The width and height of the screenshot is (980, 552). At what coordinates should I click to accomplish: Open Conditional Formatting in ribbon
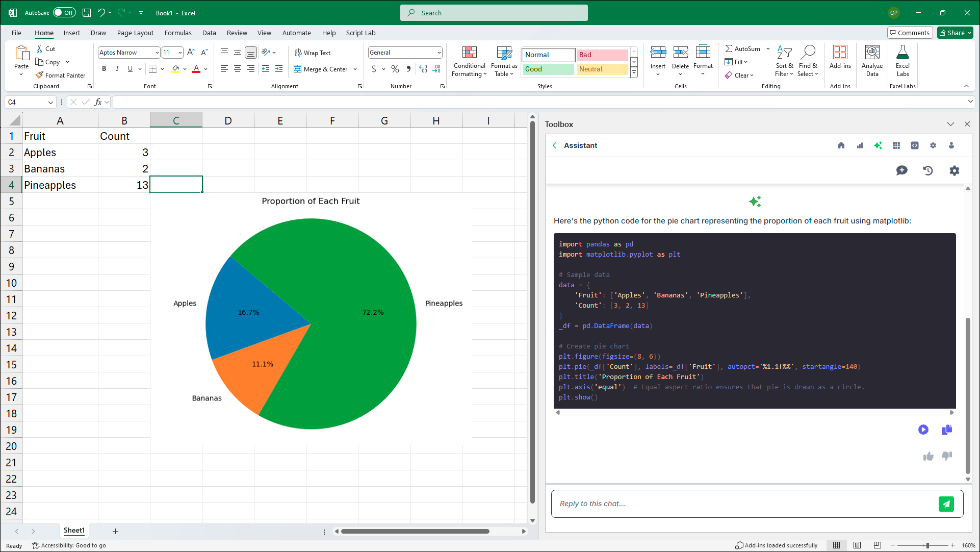point(469,61)
